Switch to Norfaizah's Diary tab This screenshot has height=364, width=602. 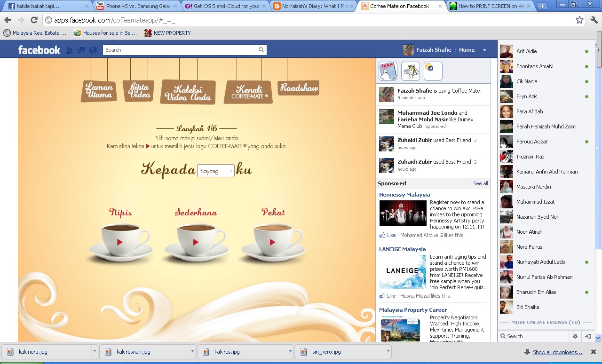pyautogui.click(x=313, y=6)
